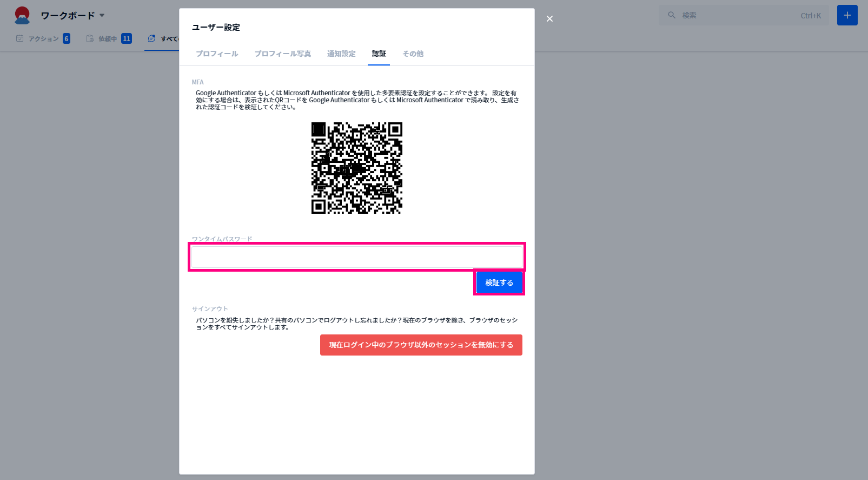Go to the 通知設定 tab
Viewport: 868px width, 480px height.
tap(341, 54)
